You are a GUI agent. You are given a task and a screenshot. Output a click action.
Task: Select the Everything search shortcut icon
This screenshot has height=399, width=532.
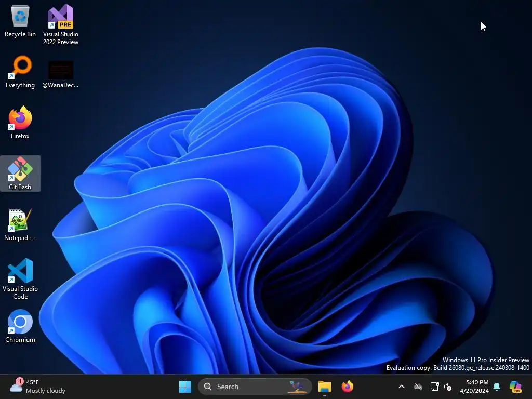pos(20,72)
